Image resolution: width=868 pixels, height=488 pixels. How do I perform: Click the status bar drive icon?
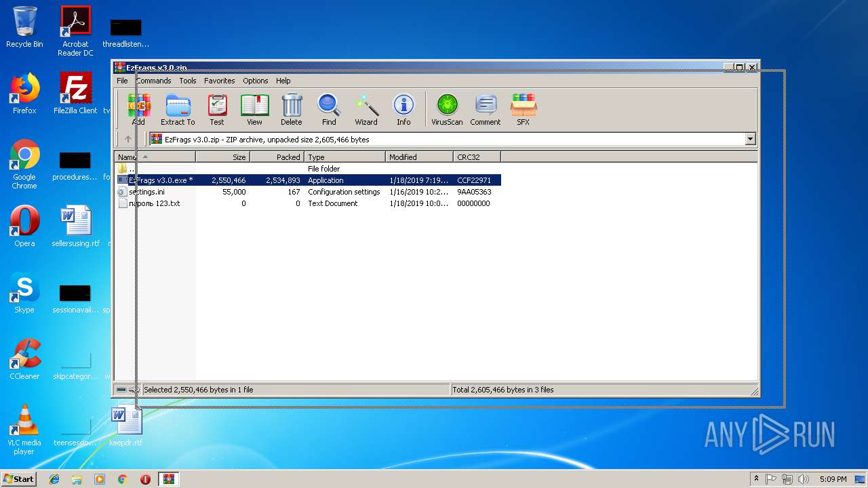point(121,390)
